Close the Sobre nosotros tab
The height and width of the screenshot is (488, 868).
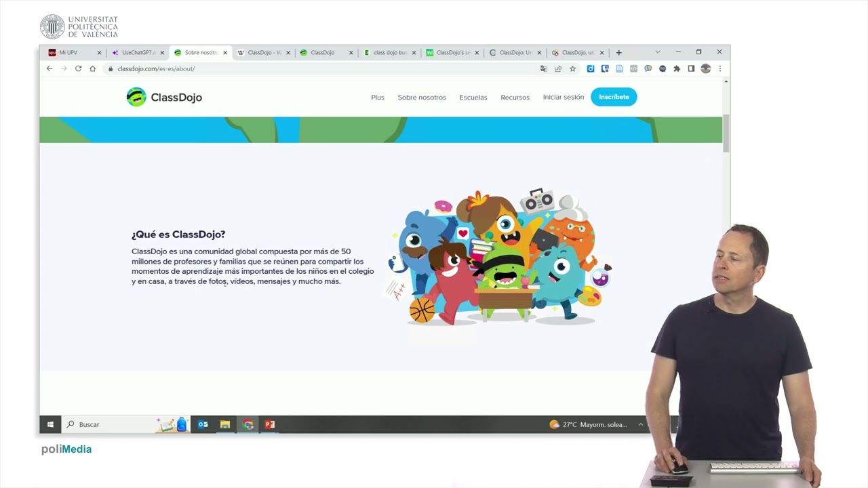(x=225, y=53)
